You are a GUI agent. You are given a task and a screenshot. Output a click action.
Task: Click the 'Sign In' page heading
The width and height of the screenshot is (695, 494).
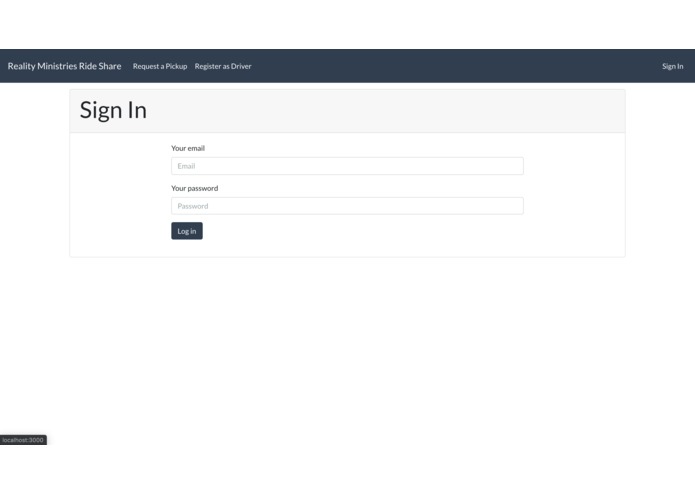[x=113, y=110]
